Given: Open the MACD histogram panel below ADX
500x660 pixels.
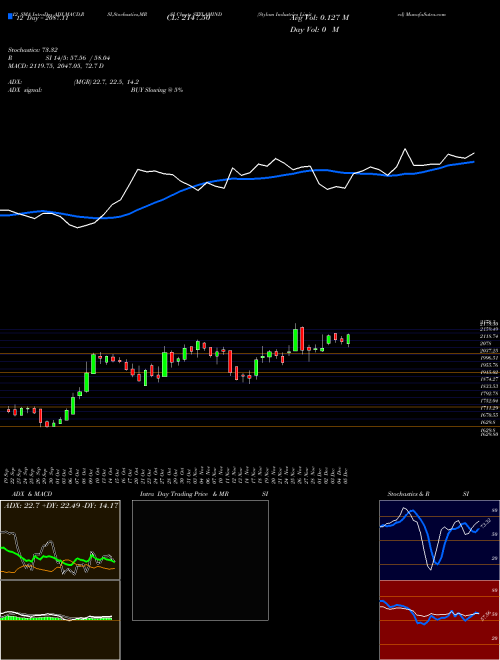Looking at the screenshot, I should tap(60, 620).
